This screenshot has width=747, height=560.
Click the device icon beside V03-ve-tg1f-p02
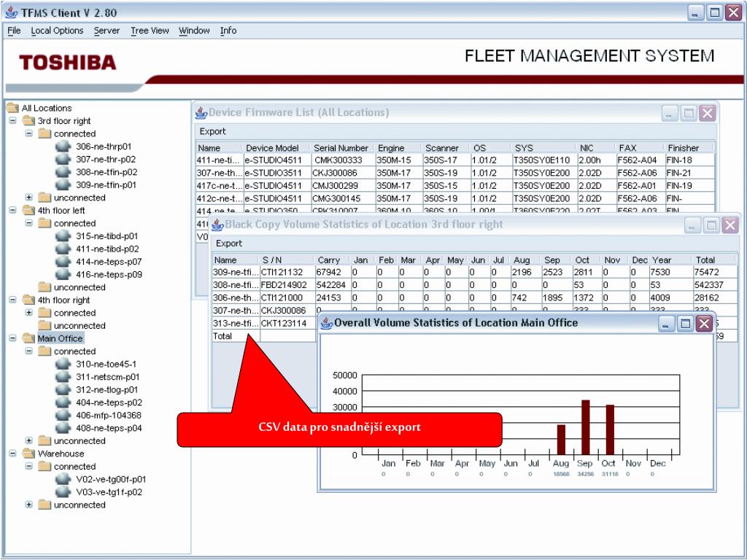[x=63, y=492]
